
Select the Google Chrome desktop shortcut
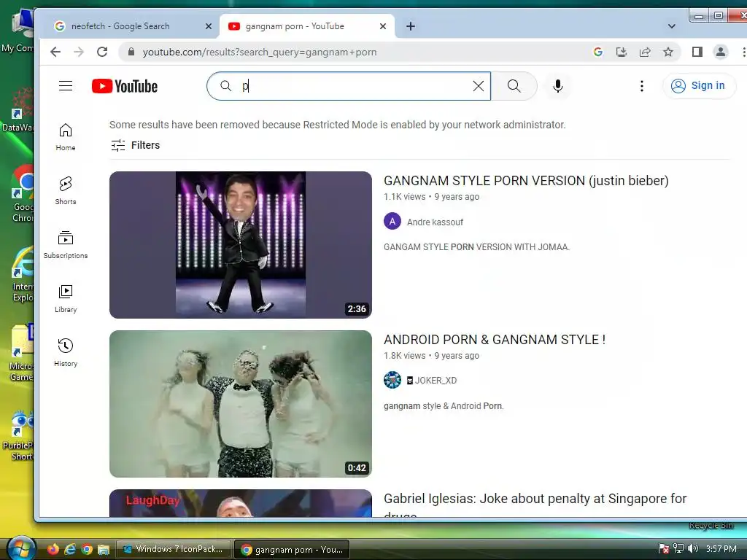pos(23,194)
